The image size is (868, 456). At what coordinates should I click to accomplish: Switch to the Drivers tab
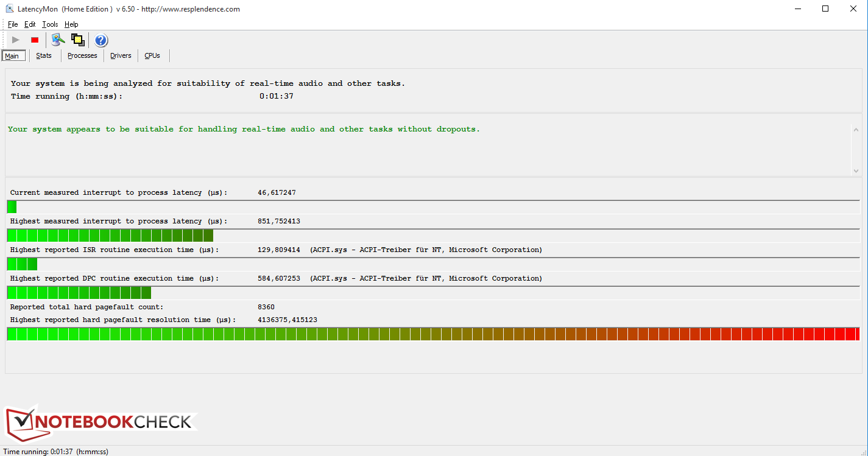click(x=121, y=55)
